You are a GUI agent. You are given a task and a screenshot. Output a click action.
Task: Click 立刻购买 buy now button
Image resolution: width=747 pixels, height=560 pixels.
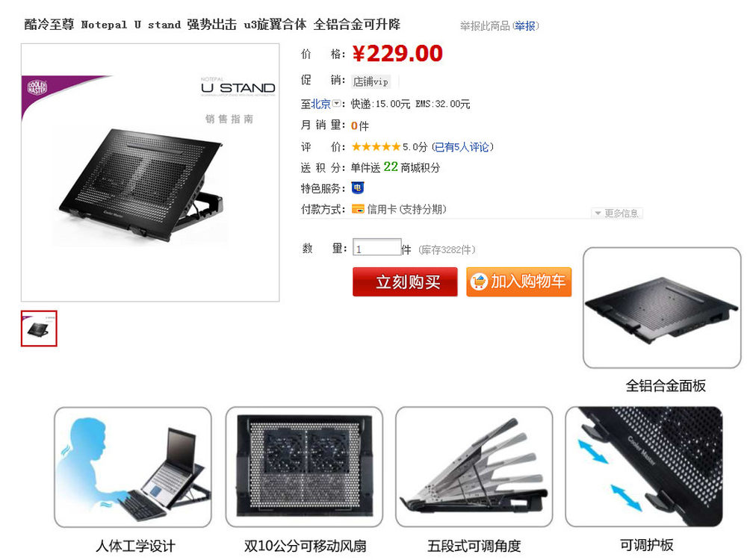pyautogui.click(x=405, y=282)
